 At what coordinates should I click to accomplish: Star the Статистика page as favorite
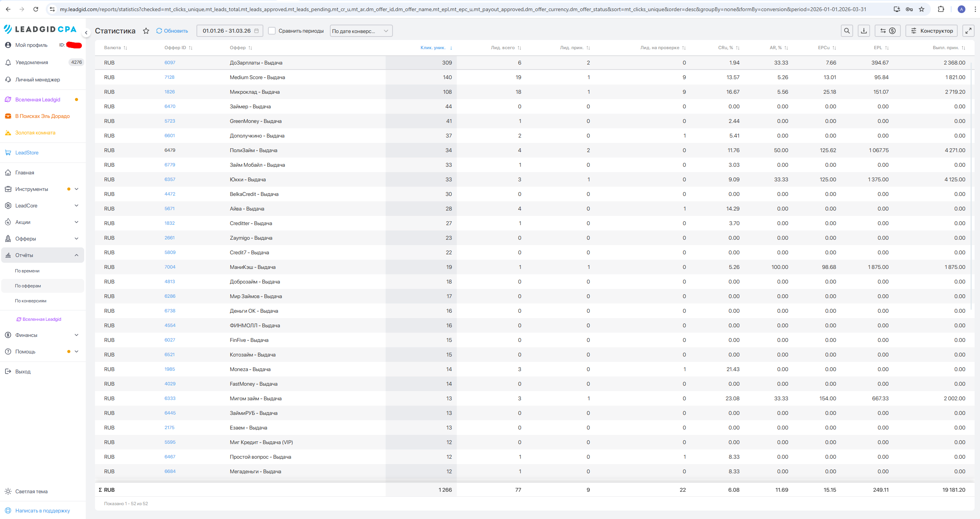point(146,31)
